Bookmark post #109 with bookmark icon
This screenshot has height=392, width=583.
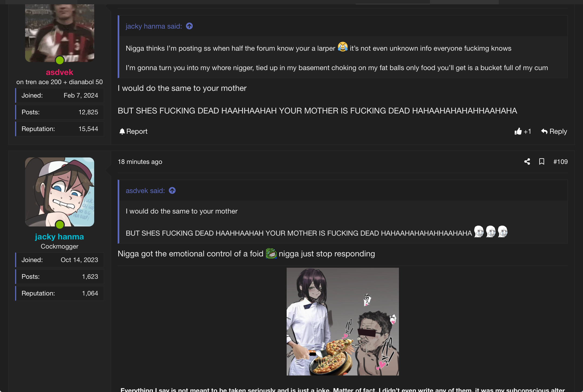[541, 161]
